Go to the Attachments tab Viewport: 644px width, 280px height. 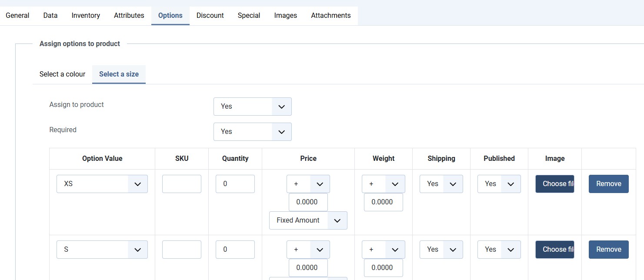click(330, 16)
